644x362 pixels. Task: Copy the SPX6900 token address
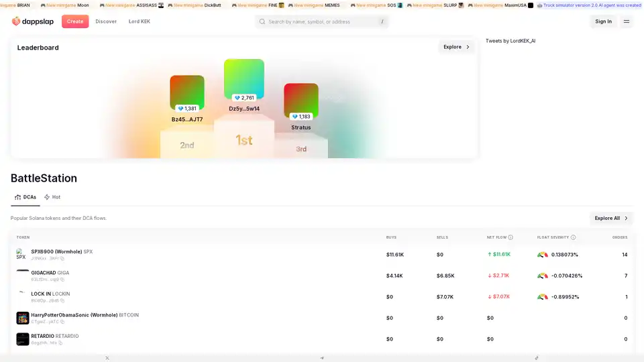62,258
